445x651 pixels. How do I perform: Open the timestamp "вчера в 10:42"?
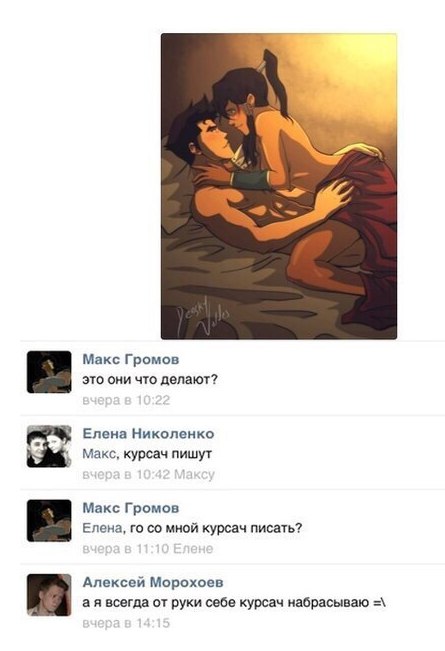[126, 474]
